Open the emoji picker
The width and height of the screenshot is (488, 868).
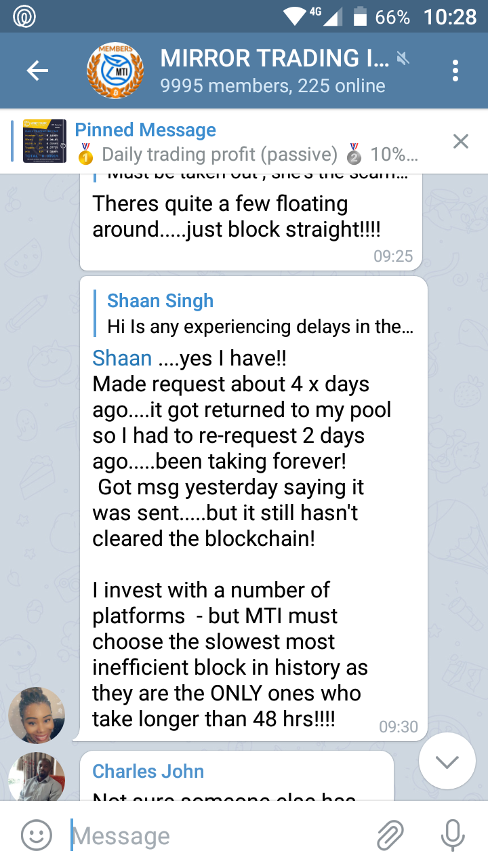point(37,835)
